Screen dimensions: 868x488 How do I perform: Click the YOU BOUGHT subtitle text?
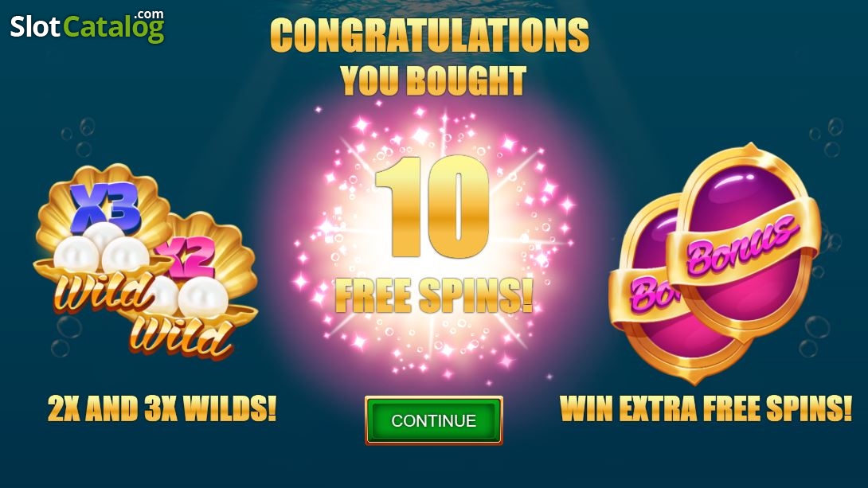433,80
